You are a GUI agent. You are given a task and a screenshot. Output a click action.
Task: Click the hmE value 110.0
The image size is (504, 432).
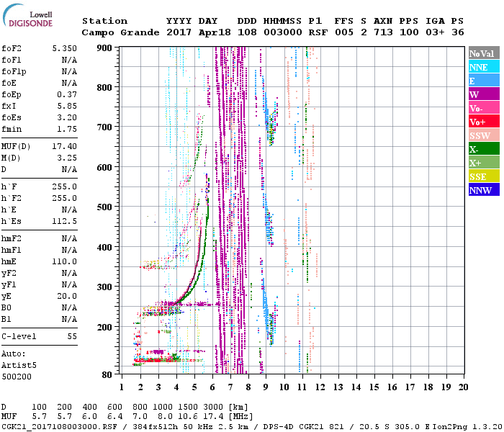click(x=64, y=261)
